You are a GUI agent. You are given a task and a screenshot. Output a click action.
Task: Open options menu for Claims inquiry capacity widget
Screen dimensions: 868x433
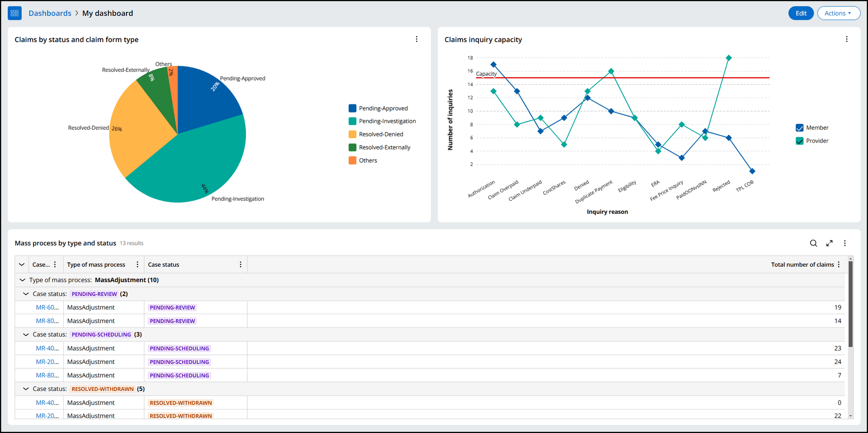point(846,39)
